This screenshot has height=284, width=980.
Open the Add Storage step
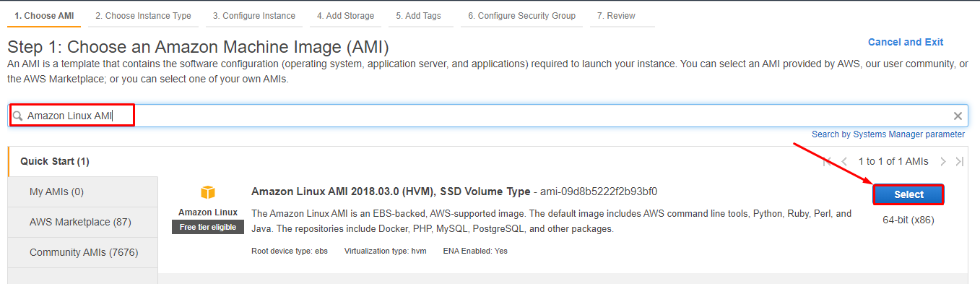click(345, 16)
